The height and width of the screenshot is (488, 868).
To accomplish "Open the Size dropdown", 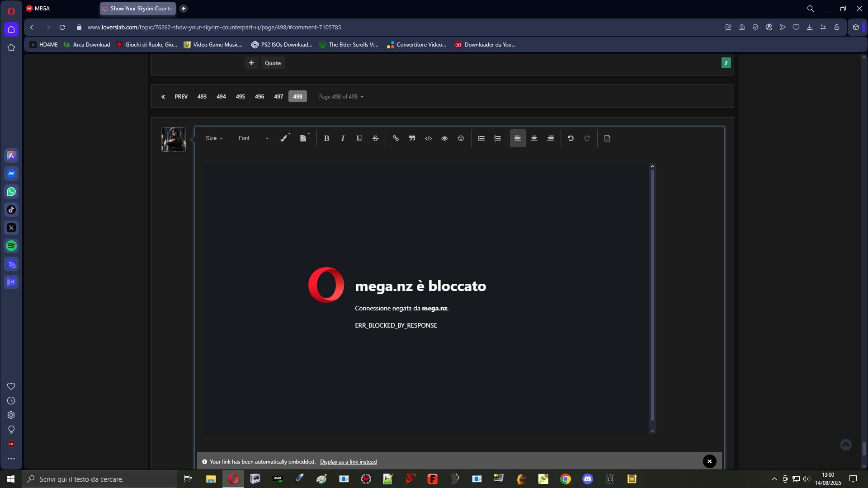I will 214,138.
